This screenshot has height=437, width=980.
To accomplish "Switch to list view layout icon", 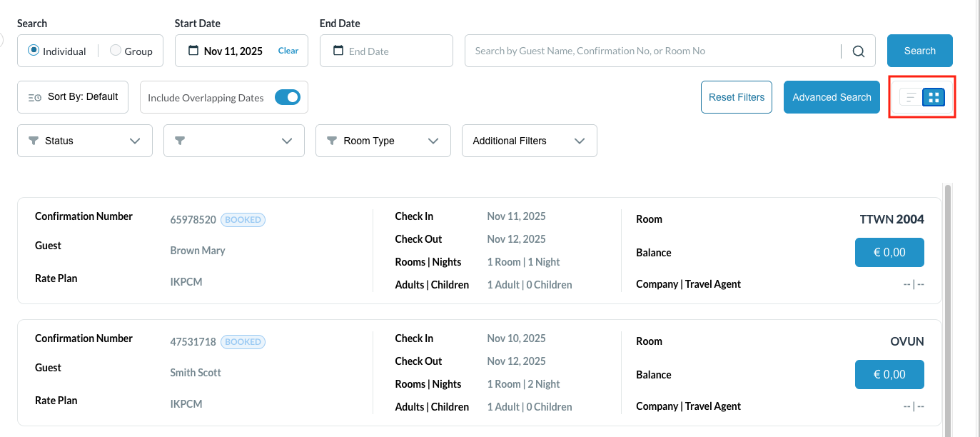I will [911, 97].
